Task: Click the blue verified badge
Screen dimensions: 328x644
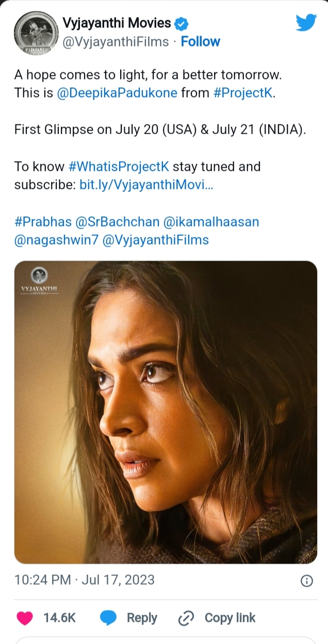Action: [x=182, y=23]
